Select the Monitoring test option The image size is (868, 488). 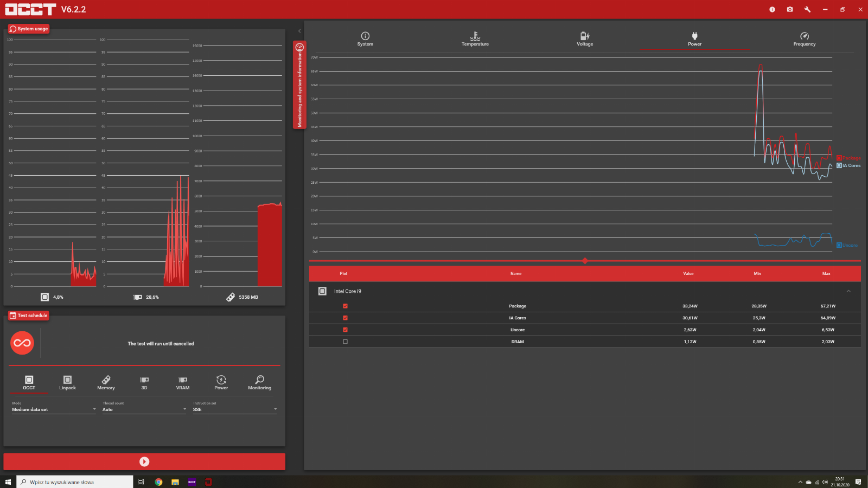(259, 383)
